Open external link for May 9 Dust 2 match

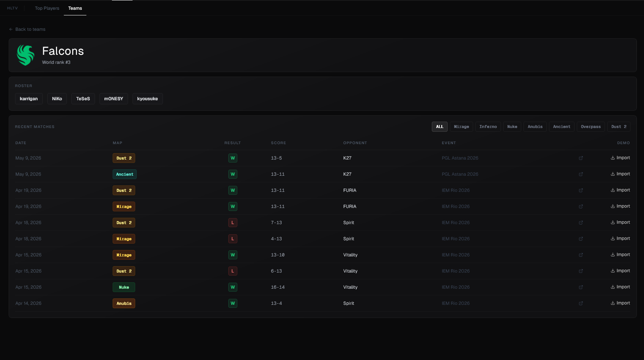point(581,158)
